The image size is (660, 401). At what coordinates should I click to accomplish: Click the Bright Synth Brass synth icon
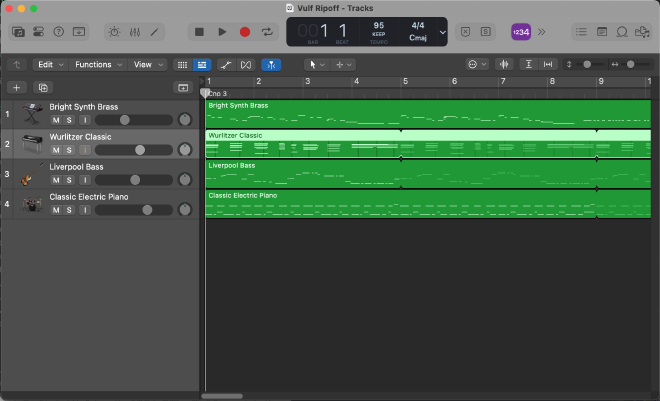(x=32, y=114)
